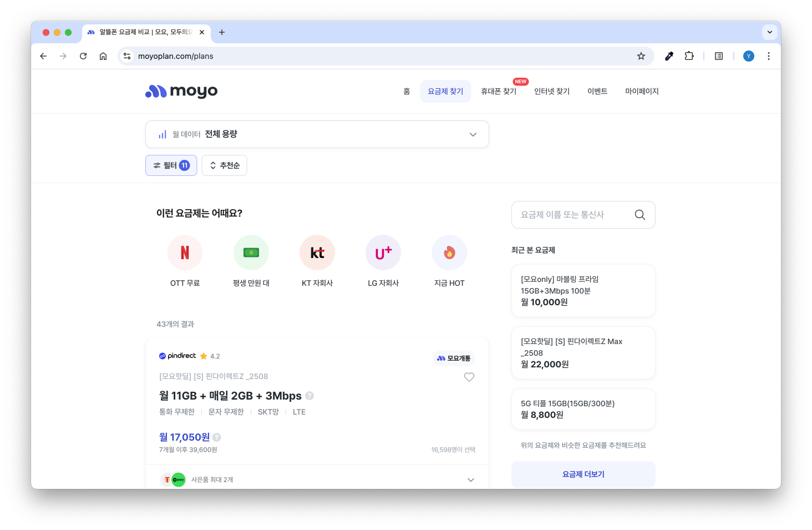Open the 지금 HOT flame icon
Screen dimensions: 812x530
[449, 253]
